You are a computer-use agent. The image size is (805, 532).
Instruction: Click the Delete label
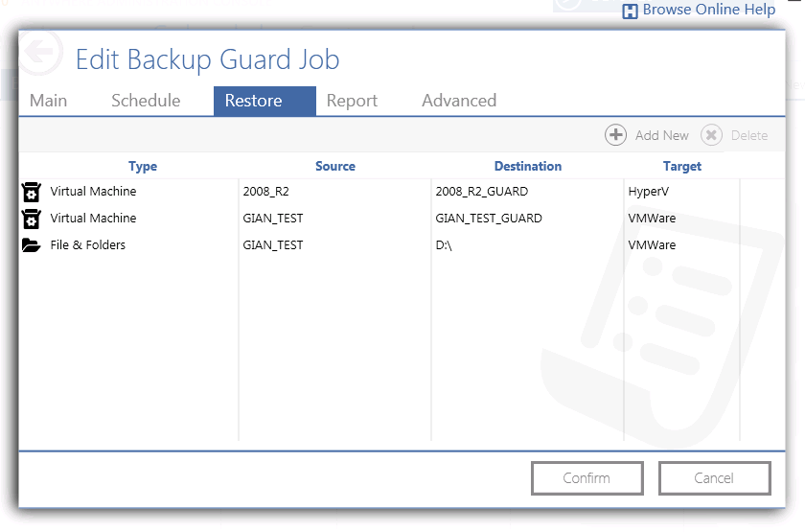749,135
